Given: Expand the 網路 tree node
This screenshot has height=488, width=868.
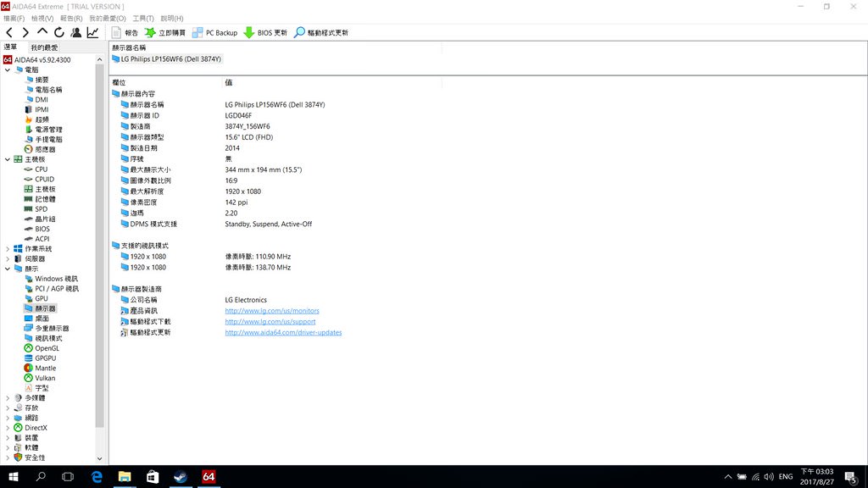Looking at the screenshot, I should tap(8, 418).
